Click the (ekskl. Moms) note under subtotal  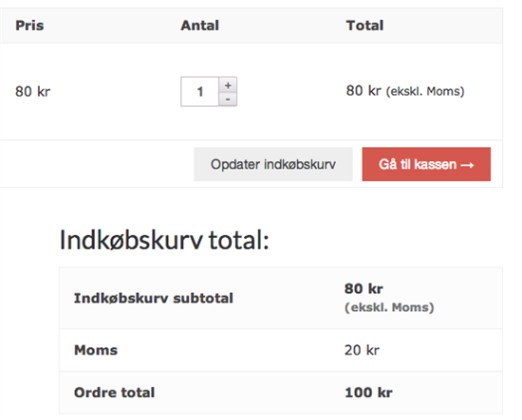[389, 307]
